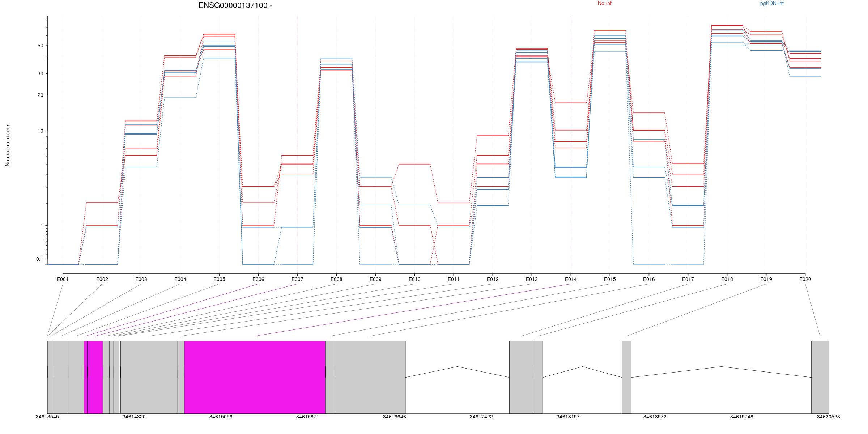
Task: Select the large magenta exon block
Action: click(x=255, y=377)
